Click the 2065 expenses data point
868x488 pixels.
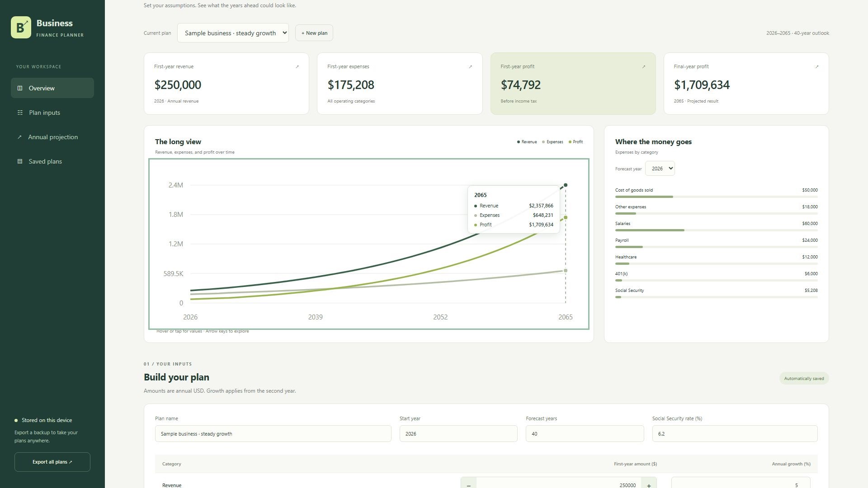click(565, 271)
